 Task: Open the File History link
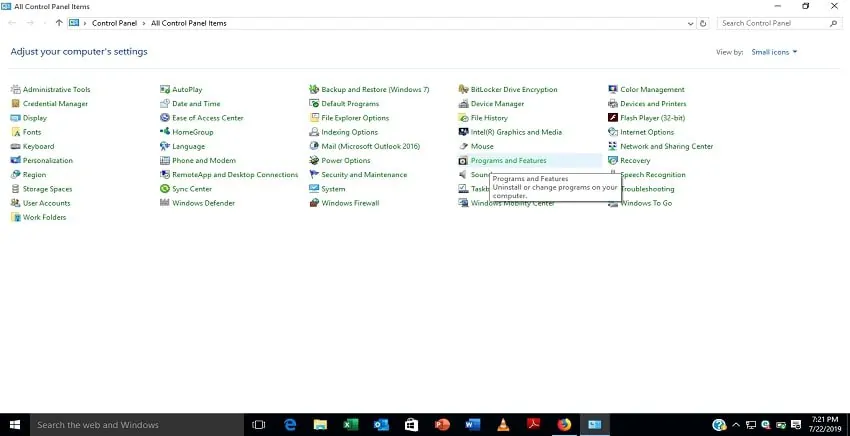490,118
